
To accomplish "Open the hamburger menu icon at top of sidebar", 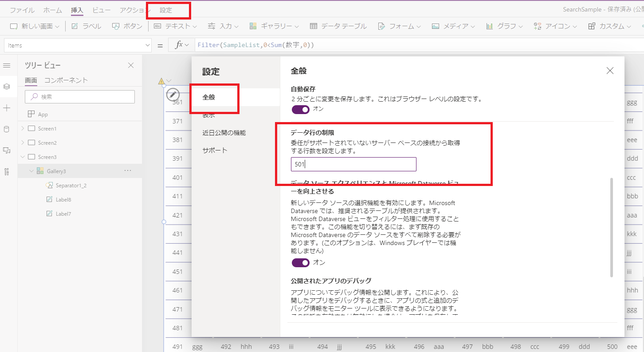I will pos(7,65).
